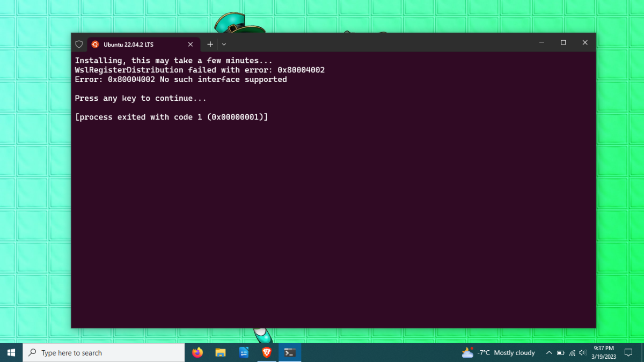Maximize the terminal window
Image resolution: width=644 pixels, height=362 pixels.
click(563, 42)
